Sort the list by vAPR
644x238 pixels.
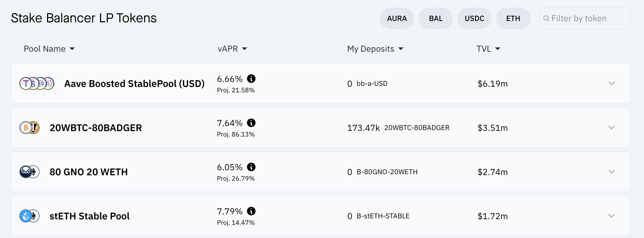[232, 49]
